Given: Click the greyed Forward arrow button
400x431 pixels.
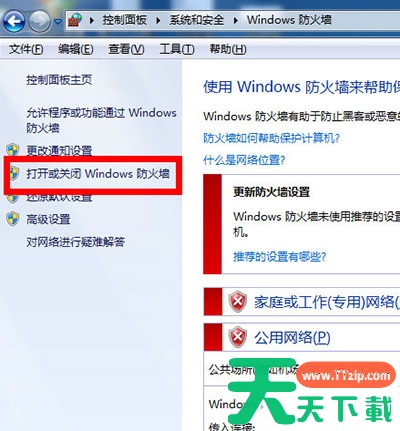Looking at the screenshot, I should click(x=39, y=22).
